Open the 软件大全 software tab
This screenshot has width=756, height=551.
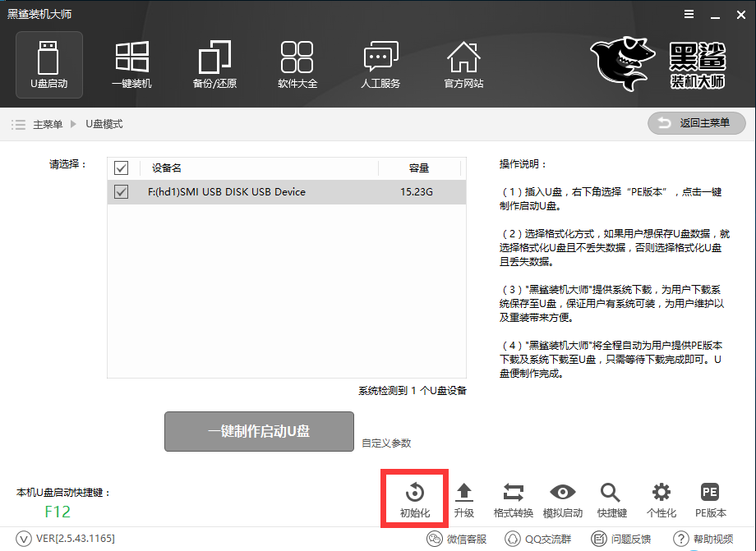click(x=297, y=64)
